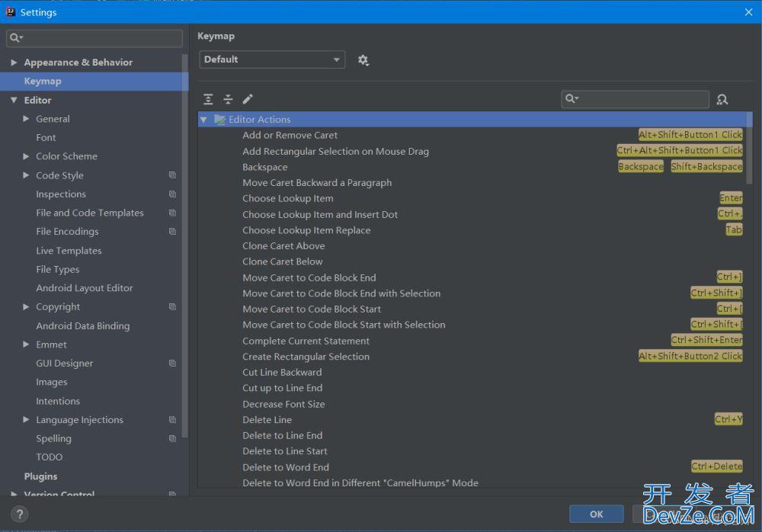762x532 pixels.
Task: Expand the Emmet node
Action: pyautogui.click(x=26, y=344)
